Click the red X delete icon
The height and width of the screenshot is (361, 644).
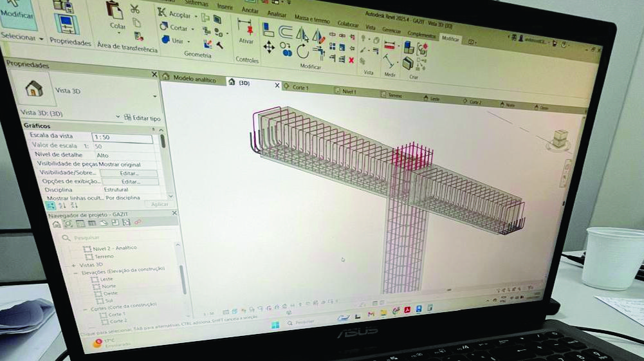tap(351, 60)
